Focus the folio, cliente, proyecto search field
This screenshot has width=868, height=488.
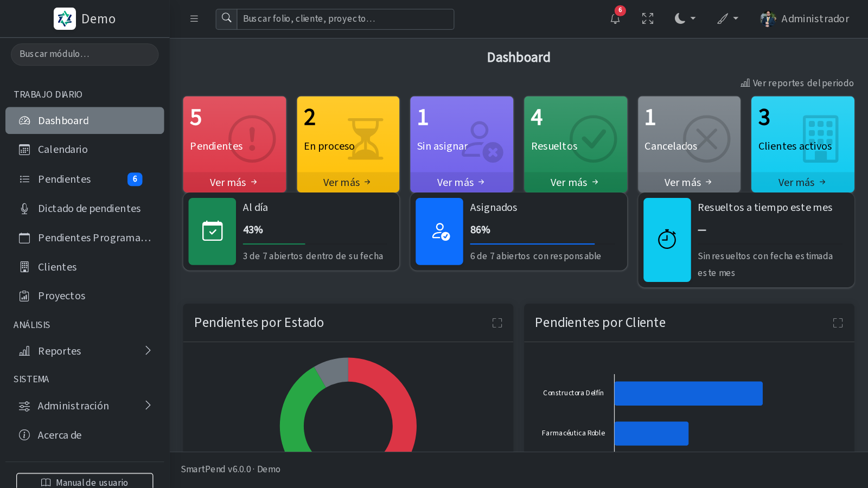coord(346,19)
